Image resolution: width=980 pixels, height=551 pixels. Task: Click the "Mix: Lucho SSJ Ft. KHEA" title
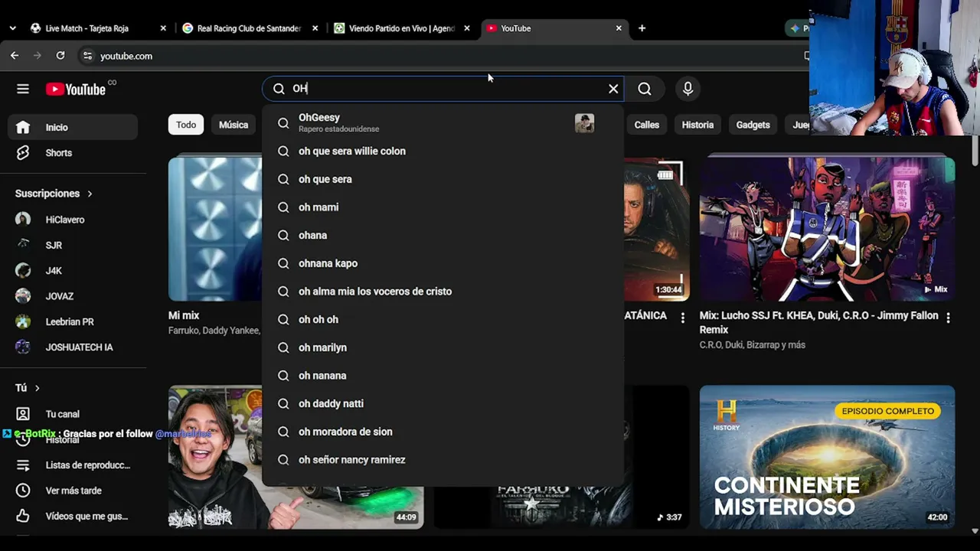point(818,323)
